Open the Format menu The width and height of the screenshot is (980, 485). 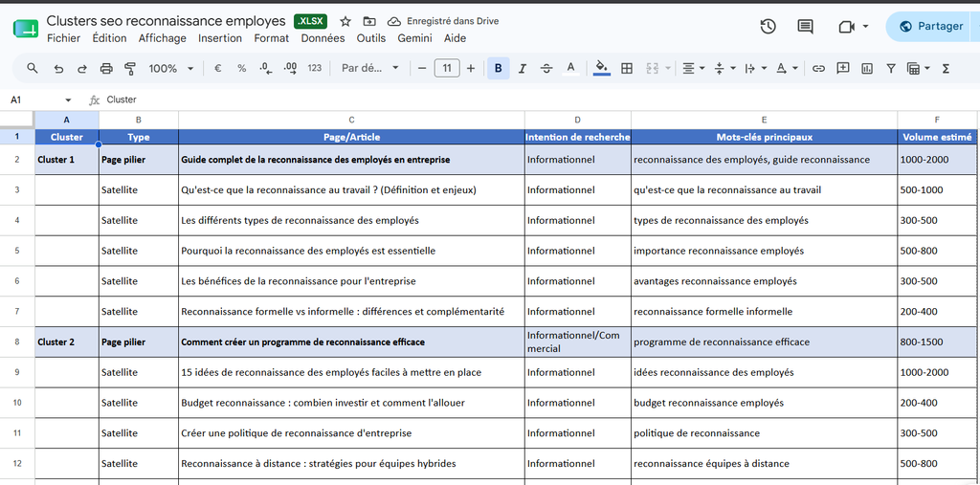(x=271, y=38)
